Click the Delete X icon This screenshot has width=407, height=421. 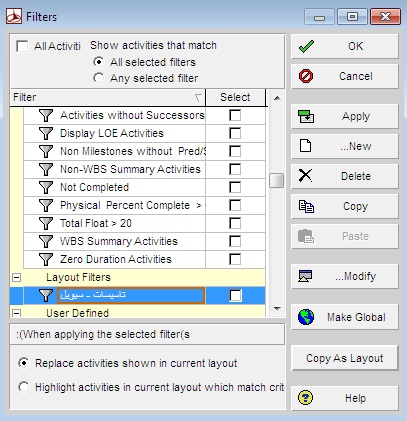[305, 175]
